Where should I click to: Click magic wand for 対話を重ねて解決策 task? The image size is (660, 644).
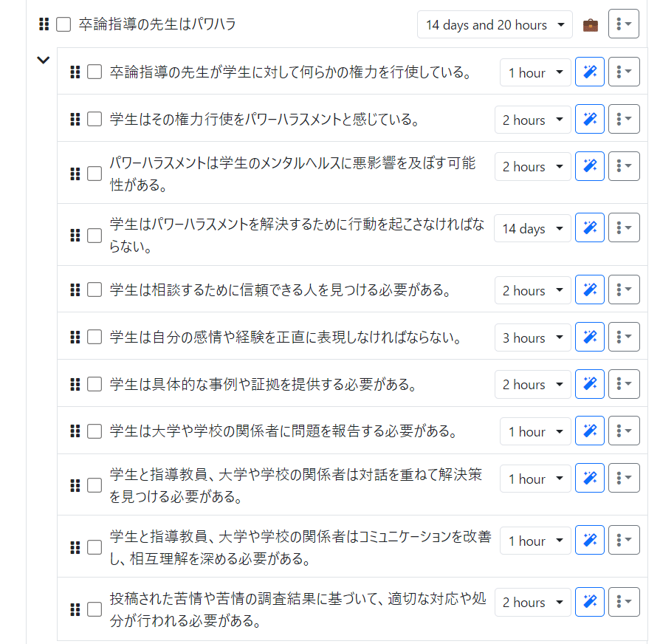pos(590,478)
